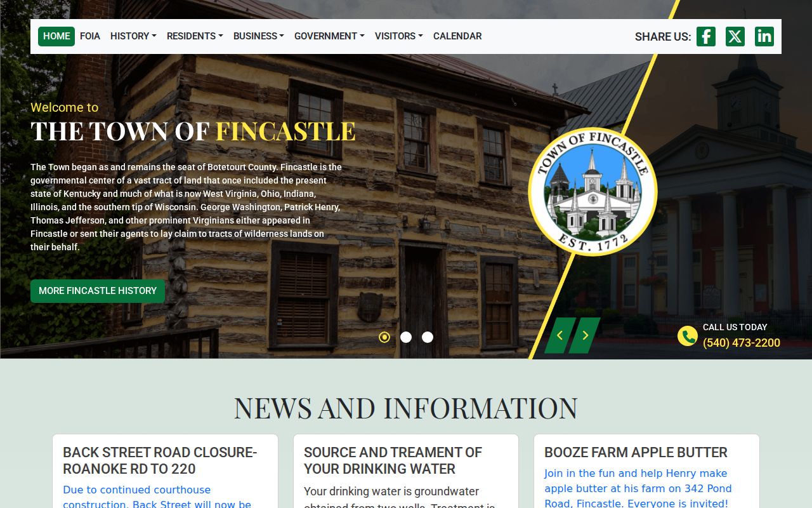Share the page on X (Twitter)
The width and height of the screenshot is (812, 508).
tap(735, 36)
